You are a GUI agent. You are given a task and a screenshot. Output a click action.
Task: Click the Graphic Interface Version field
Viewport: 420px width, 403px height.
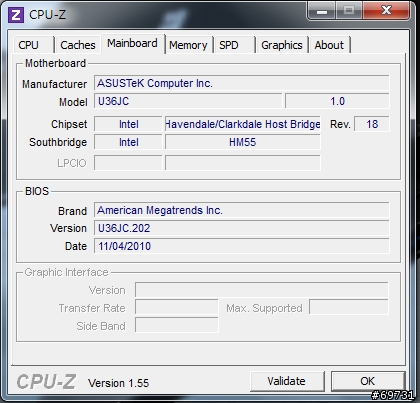click(x=262, y=290)
